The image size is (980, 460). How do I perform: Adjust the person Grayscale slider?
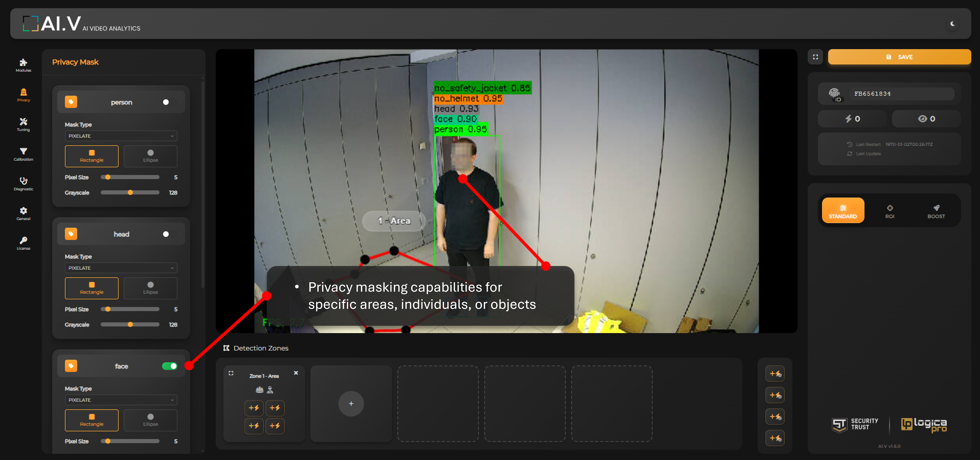click(x=130, y=193)
